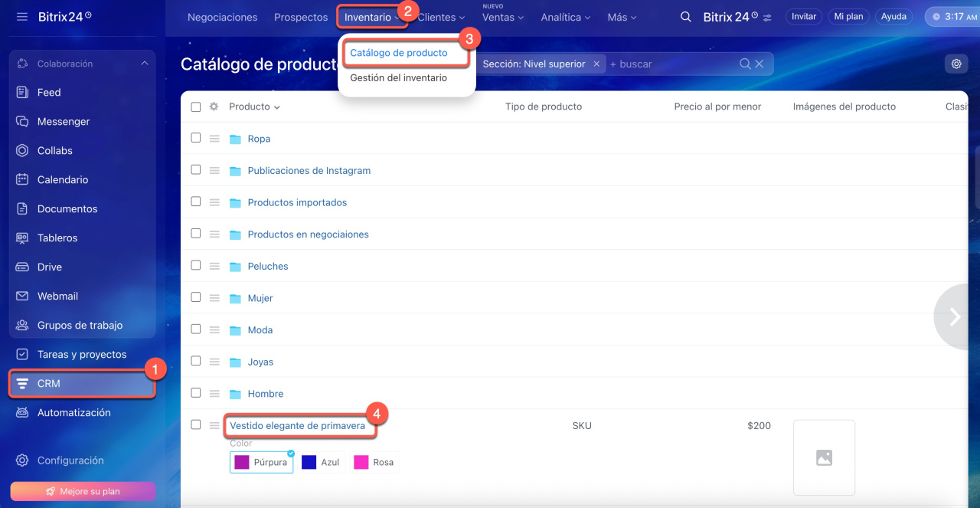Open Drive in the left sidebar
Viewport: 980px width, 508px height.
50,267
